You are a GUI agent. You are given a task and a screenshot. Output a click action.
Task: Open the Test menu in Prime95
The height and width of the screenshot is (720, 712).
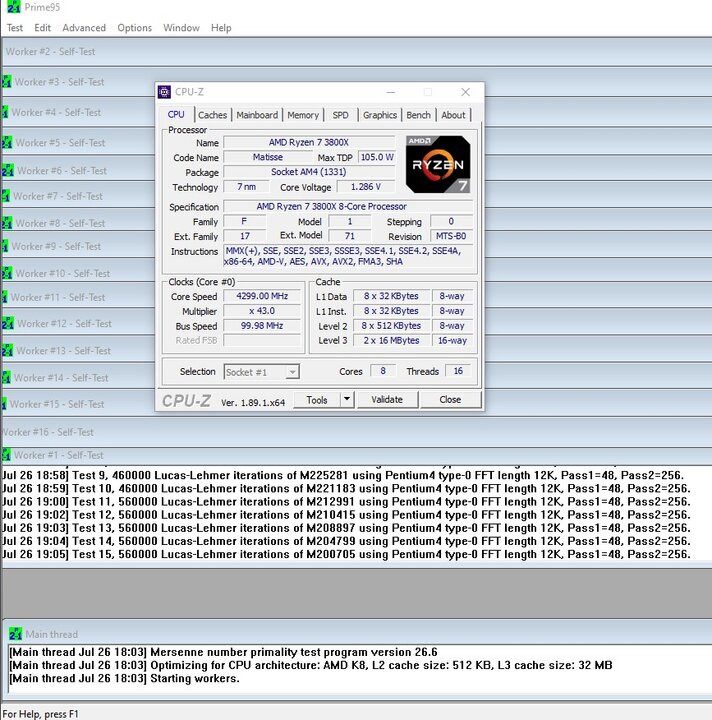15,28
